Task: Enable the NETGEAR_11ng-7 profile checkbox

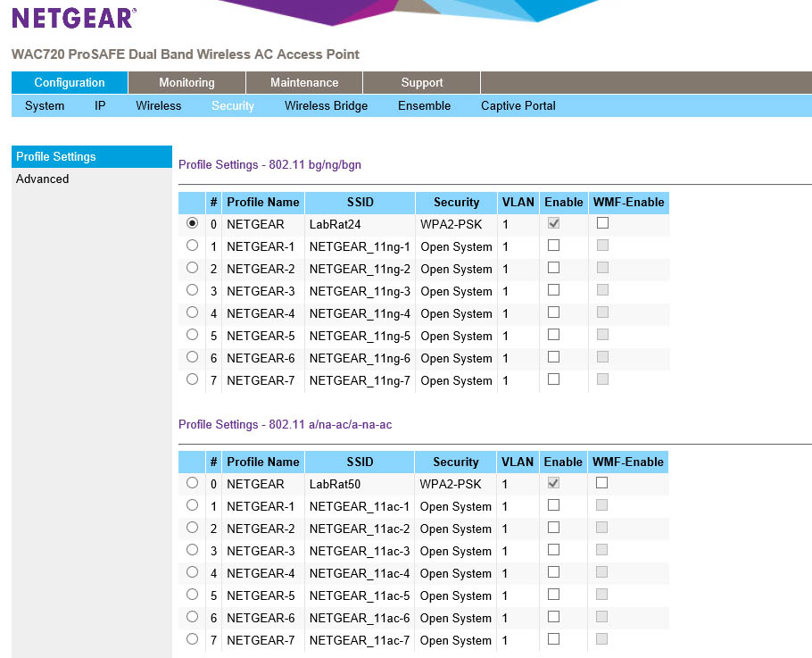Action: 553,379
